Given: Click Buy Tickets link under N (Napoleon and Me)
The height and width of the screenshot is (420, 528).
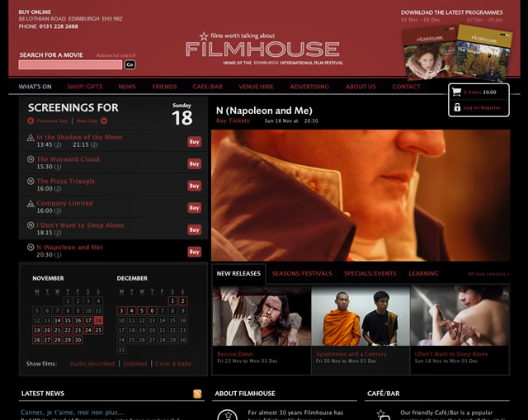Looking at the screenshot, I should point(233,120).
